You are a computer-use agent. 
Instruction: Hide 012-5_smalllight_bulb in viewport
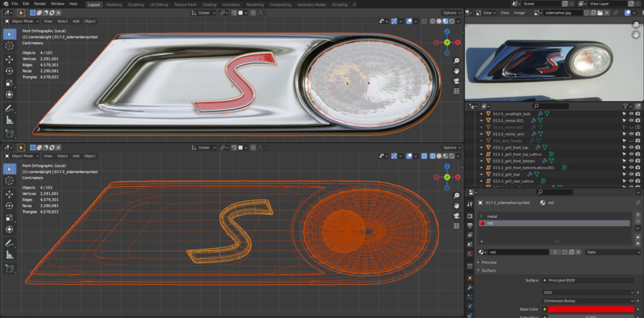click(631, 113)
